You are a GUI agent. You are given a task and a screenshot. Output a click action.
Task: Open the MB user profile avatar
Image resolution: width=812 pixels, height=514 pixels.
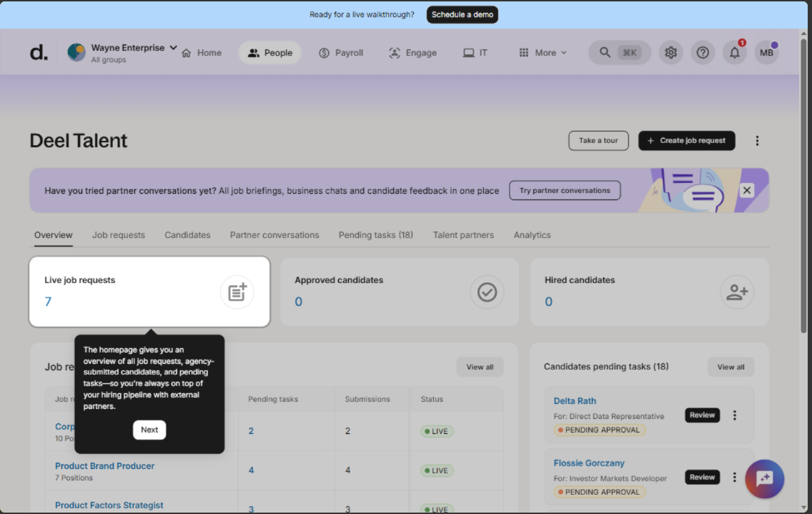(x=766, y=53)
